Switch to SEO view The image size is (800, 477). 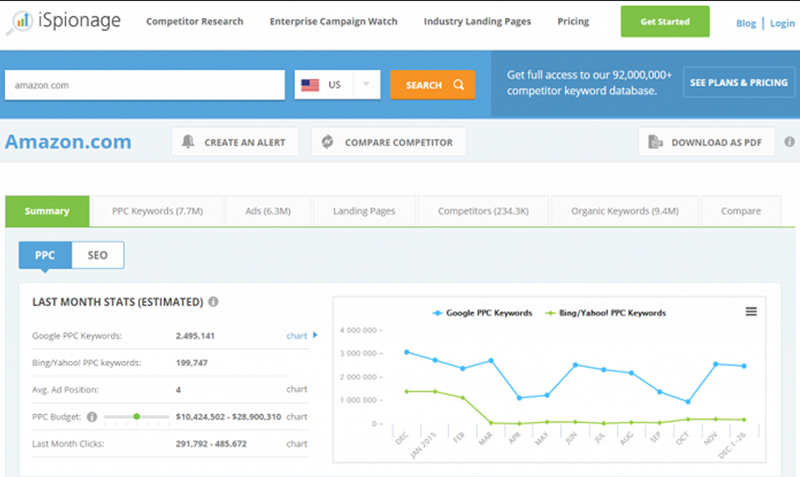pos(97,255)
